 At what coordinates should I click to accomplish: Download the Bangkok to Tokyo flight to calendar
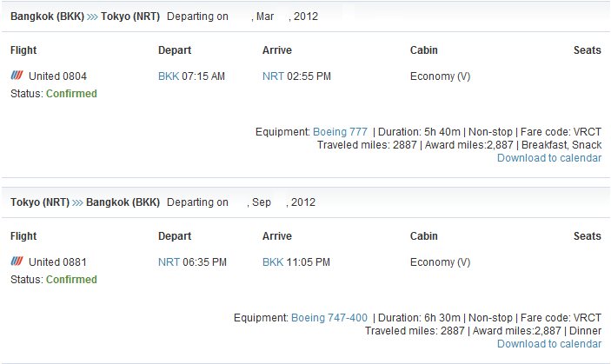[x=549, y=158]
